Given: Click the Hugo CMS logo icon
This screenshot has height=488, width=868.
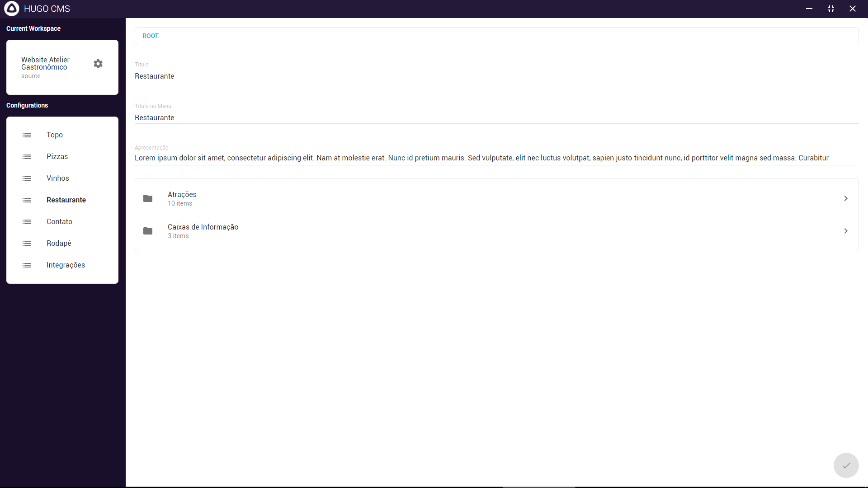Looking at the screenshot, I should tap(12, 9).
